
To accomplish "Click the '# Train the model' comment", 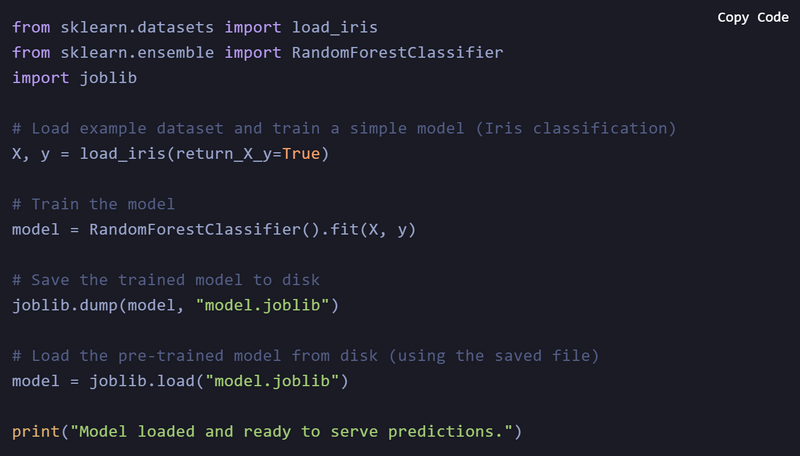I will click(x=93, y=204).
